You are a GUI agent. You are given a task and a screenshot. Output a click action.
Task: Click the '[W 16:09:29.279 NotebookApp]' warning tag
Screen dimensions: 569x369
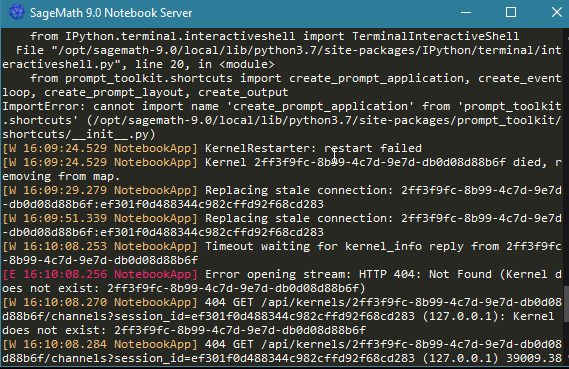click(100, 190)
